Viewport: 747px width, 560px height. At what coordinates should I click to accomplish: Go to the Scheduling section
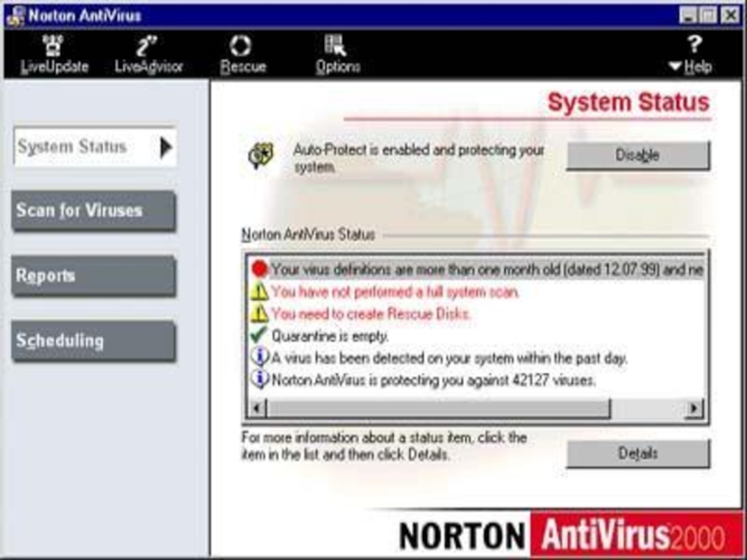point(94,341)
